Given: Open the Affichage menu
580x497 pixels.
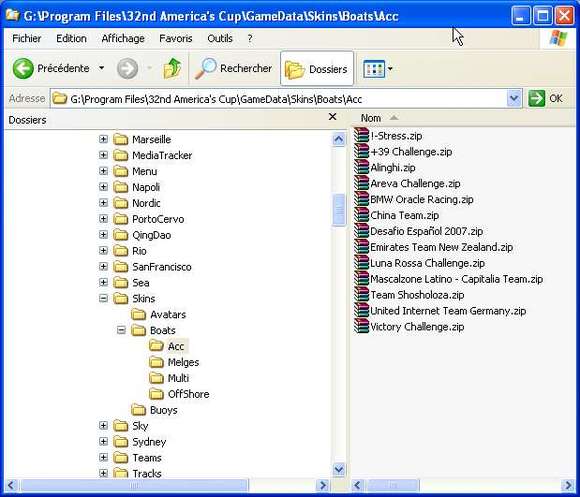Looking at the screenshot, I should pos(123,38).
